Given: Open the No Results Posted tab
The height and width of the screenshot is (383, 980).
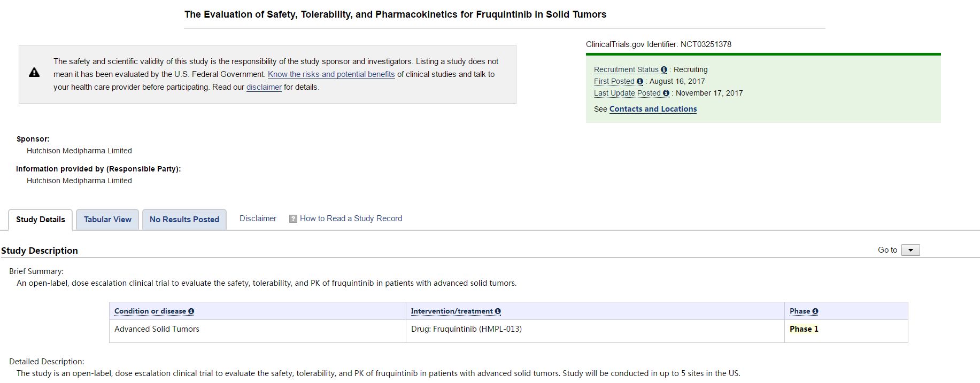Looking at the screenshot, I should coord(184,220).
